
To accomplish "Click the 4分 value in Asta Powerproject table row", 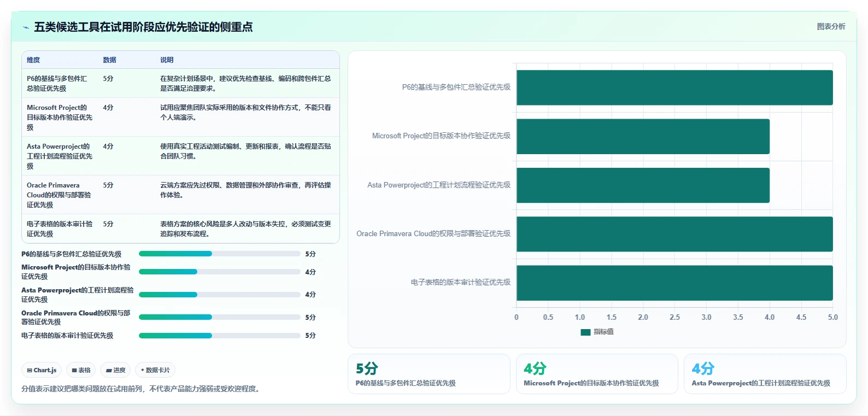I will (108, 147).
